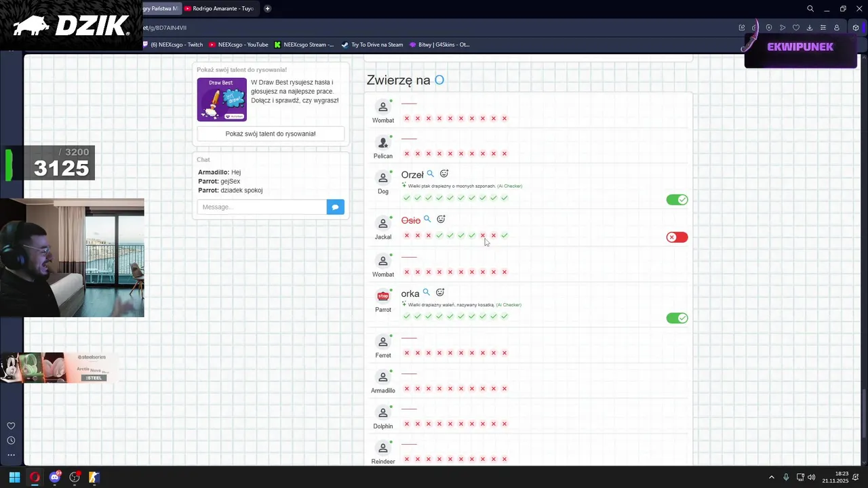Open volume control in system tray
The width and height of the screenshot is (868, 488).
812,477
